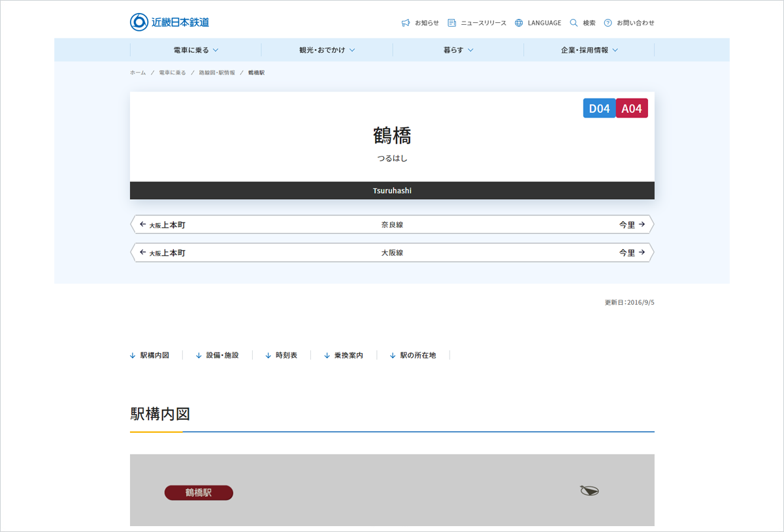Open the お知らせ megaphone icon
Screen dimensions: 784x532
406,23
